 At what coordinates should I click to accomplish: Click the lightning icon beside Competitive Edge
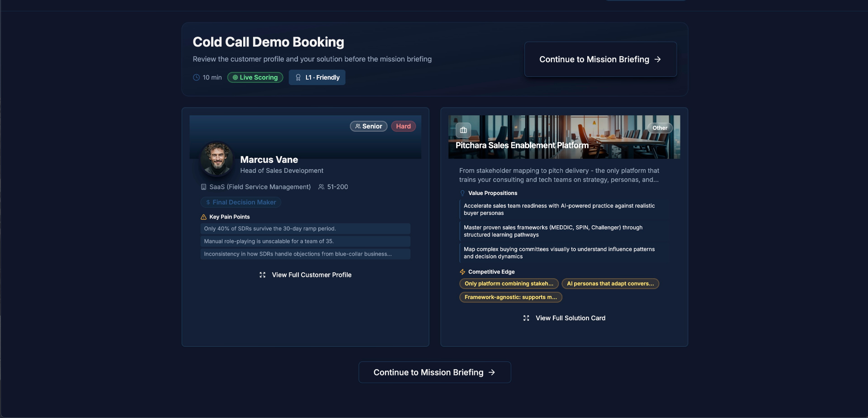462,272
